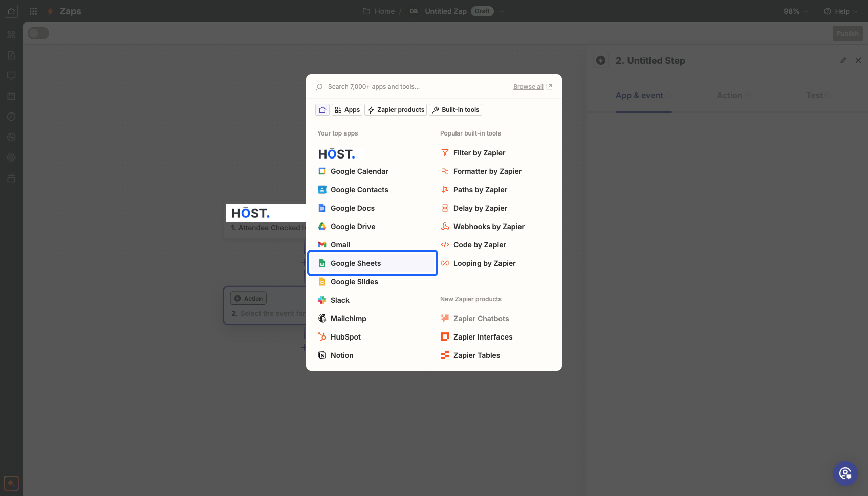Viewport: 868px width, 496px height.
Task: Click the Untitled Zap name
Action: [446, 11]
